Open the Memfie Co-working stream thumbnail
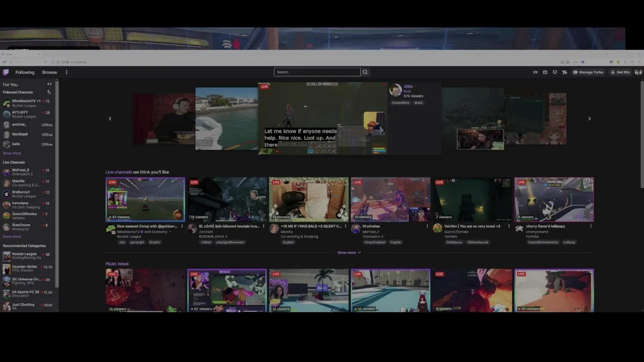The height and width of the screenshot is (362, 644). coord(309,199)
